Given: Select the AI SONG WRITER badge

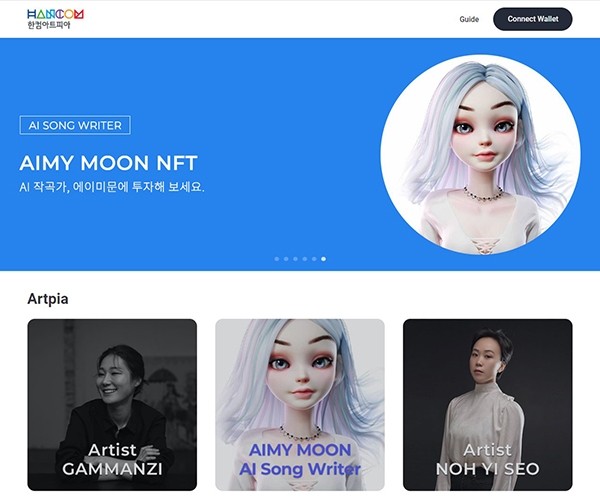Looking at the screenshot, I should [x=75, y=125].
